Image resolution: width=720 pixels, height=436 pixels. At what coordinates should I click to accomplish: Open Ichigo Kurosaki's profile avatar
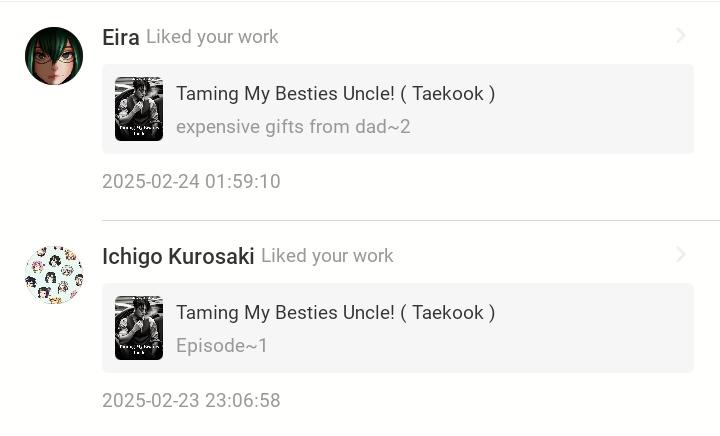(x=54, y=275)
